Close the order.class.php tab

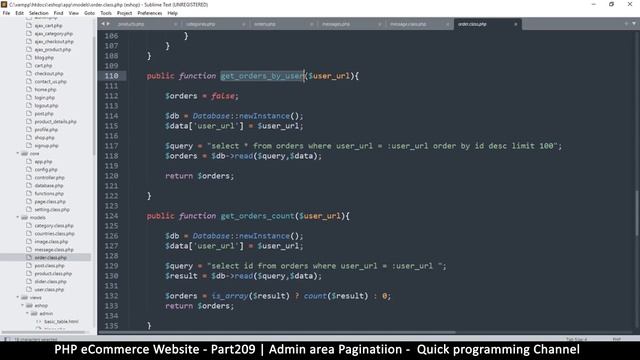516,24
